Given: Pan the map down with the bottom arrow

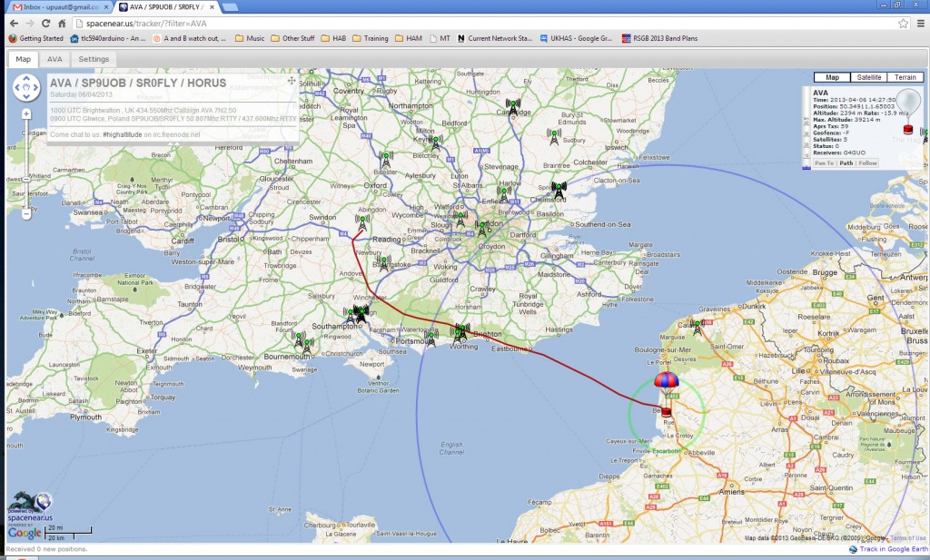Looking at the screenshot, I should [26, 96].
